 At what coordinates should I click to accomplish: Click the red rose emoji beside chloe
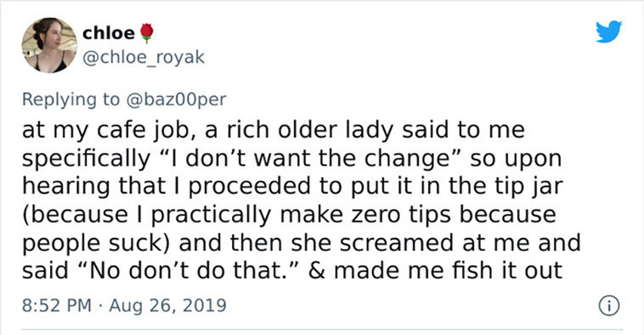pyautogui.click(x=147, y=33)
